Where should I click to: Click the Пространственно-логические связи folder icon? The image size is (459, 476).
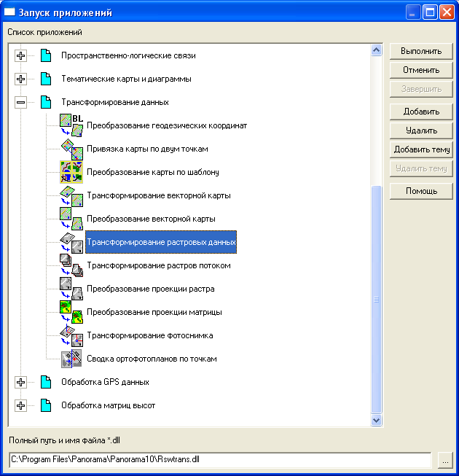pos(46,55)
